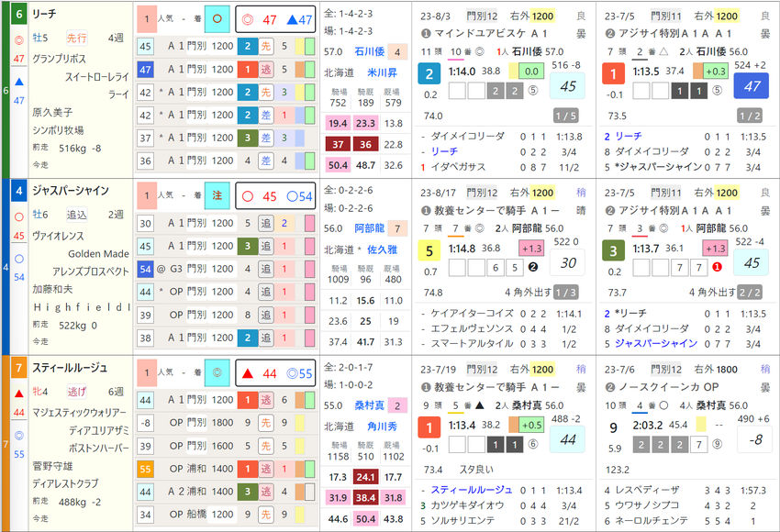780x532 pixels.
Task: Click the green +0.5 box in 23-7/19 race
Action: (531, 425)
